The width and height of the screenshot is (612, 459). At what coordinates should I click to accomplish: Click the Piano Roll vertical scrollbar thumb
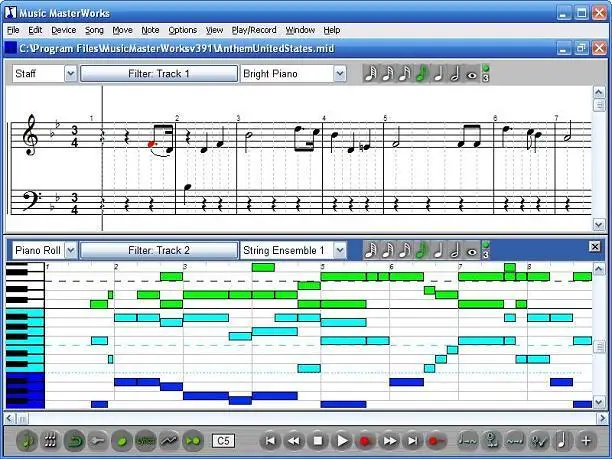coord(599,347)
